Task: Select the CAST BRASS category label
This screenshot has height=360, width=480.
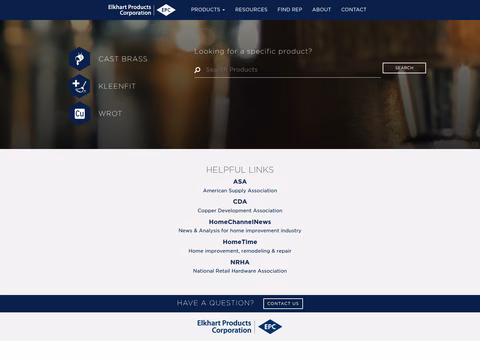Action: 123,59
